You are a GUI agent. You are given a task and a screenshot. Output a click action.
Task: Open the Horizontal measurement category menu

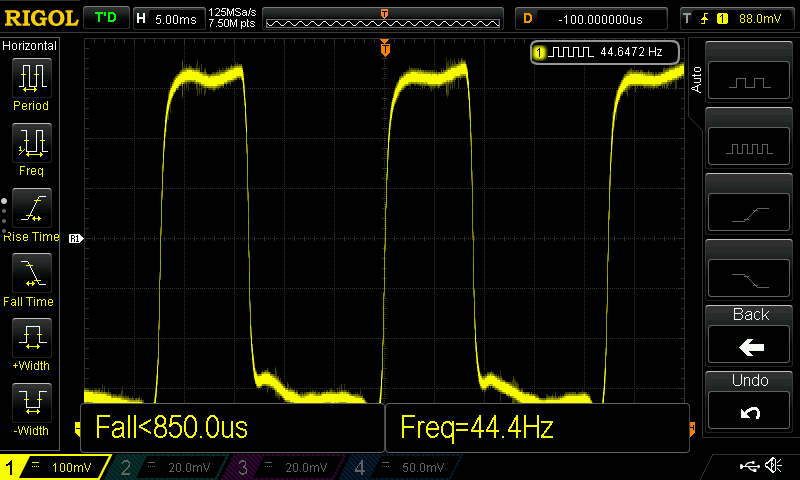coord(30,46)
